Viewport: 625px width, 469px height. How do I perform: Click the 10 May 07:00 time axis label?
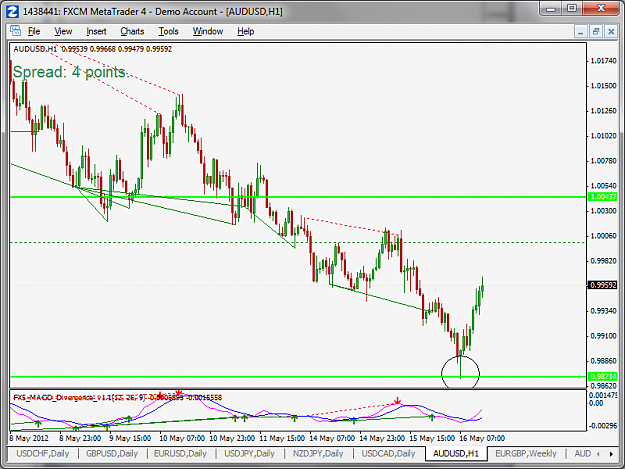coord(182,438)
